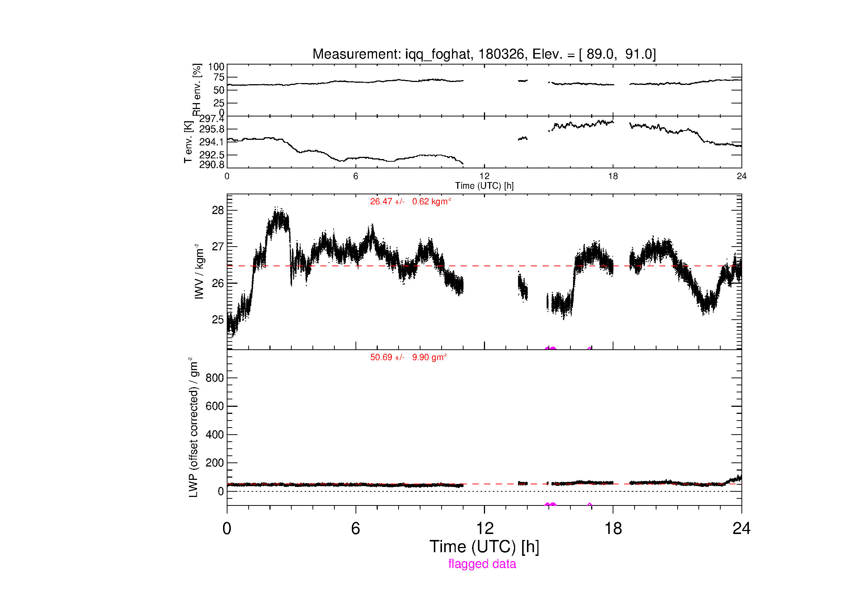
Task: Click the short temperature data segment near 14 h
Action: [x=523, y=139]
